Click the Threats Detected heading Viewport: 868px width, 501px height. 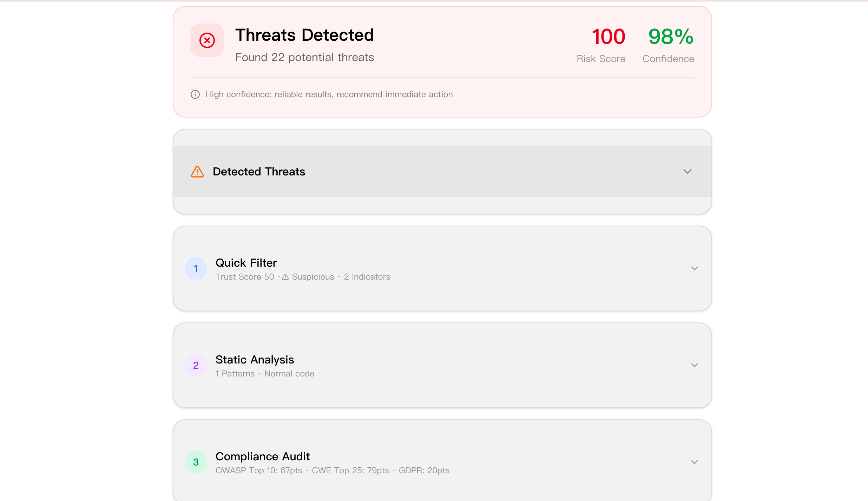(304, 35)
